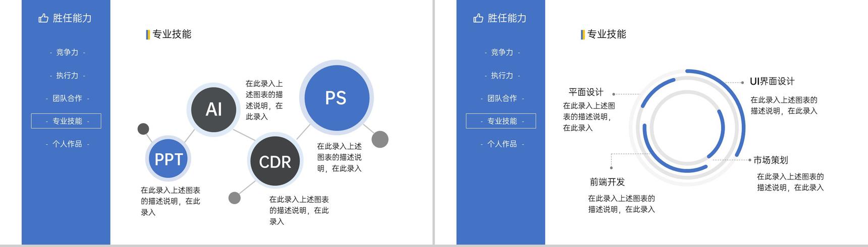The width and height of the screenshot is (868, 247).
Task: Click the thumbs-up icon on left slide
Action: 43,18
